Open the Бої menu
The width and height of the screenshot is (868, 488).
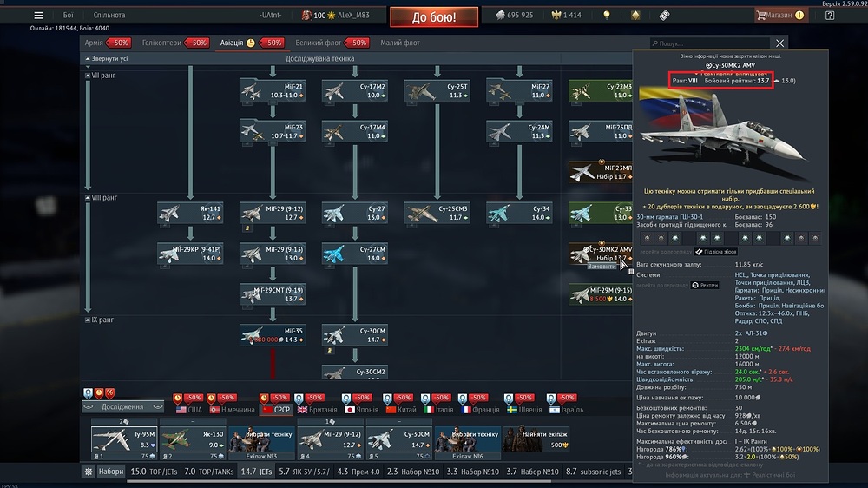68,16
